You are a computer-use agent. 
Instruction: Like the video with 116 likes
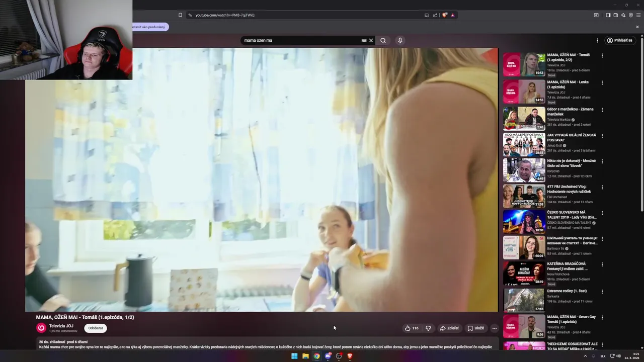(x=412, y=328)
